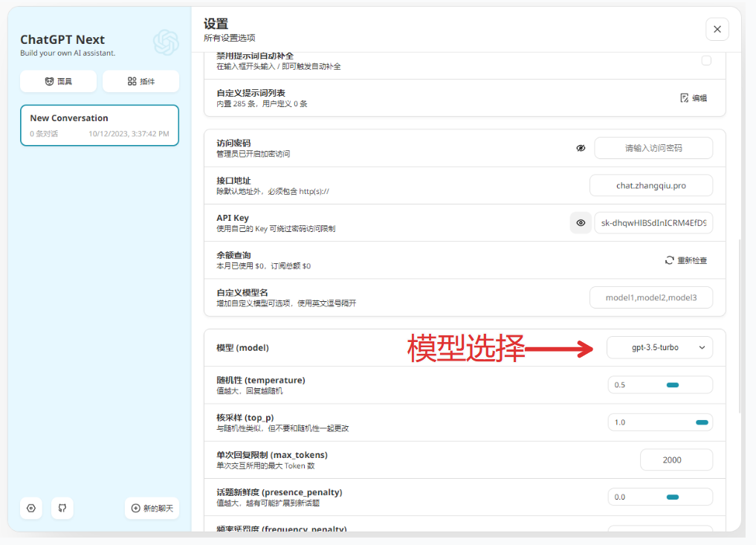Click the settings gear icon in sidebar
The image size is (756, 545).
pyautogui.click(x=31, y=508)
